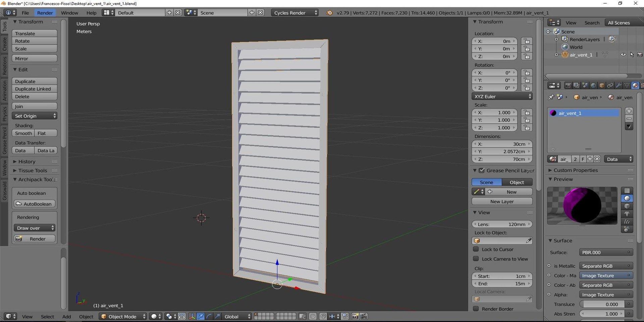Open the Constraints tab chain-link icon

[x=610, y=86]
